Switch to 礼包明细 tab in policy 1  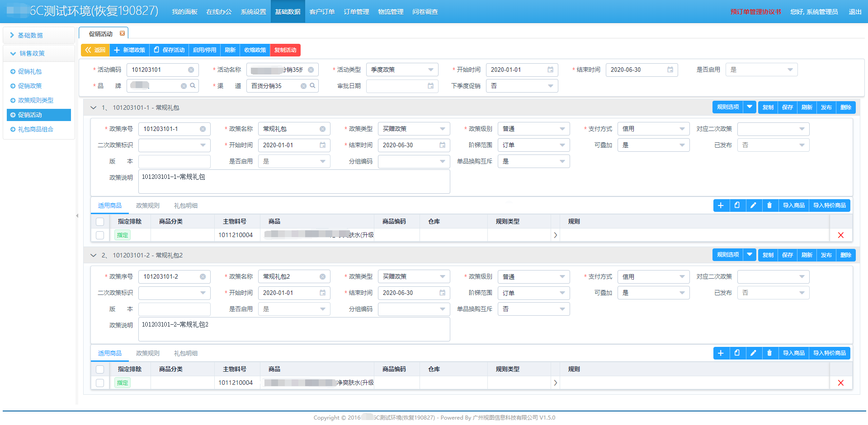[185, 205]
